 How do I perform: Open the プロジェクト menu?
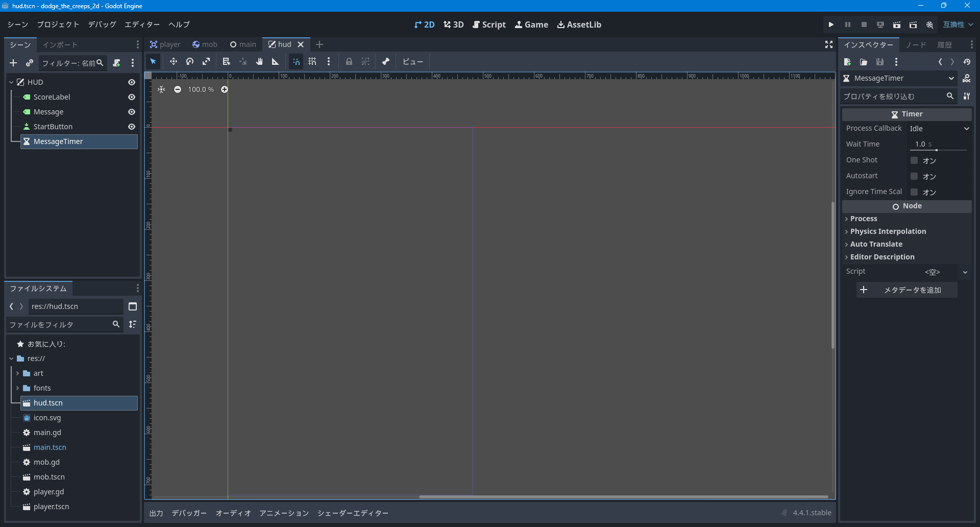click(x=58, y=25)
